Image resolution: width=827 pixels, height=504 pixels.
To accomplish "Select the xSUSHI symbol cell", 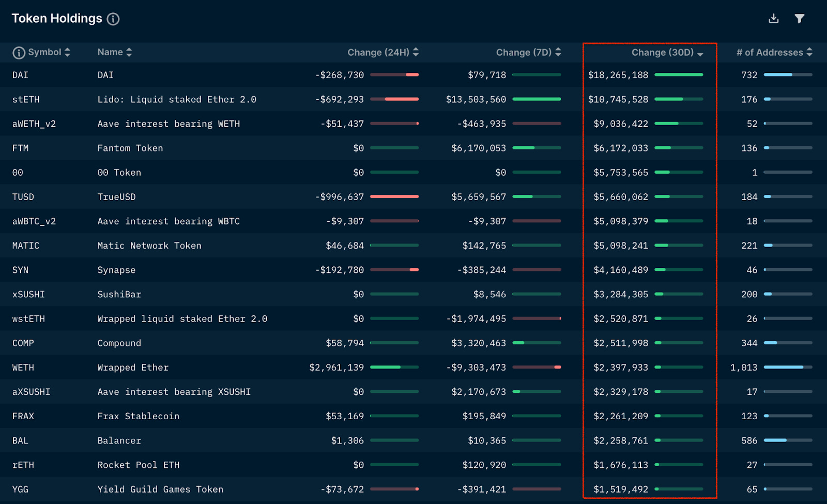I will 28,294.
